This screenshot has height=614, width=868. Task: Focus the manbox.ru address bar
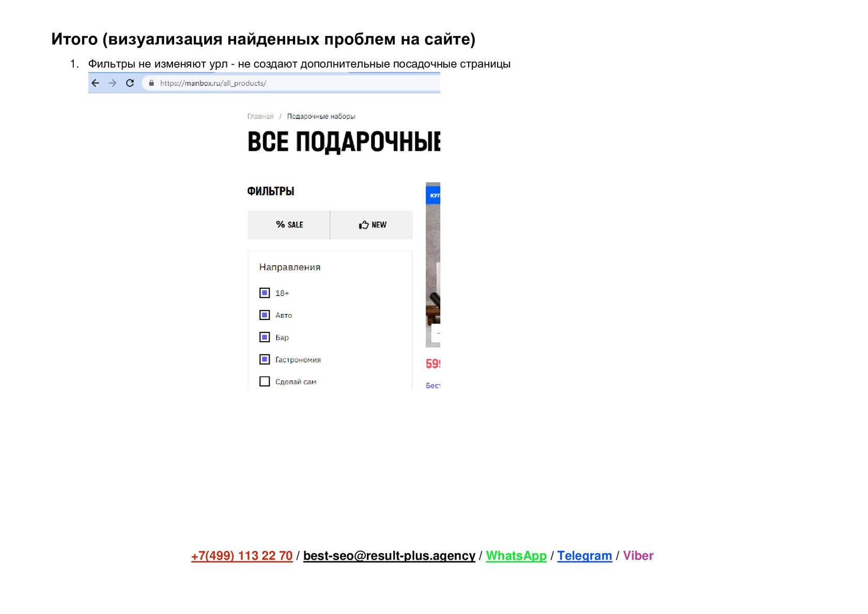(291, 83)
